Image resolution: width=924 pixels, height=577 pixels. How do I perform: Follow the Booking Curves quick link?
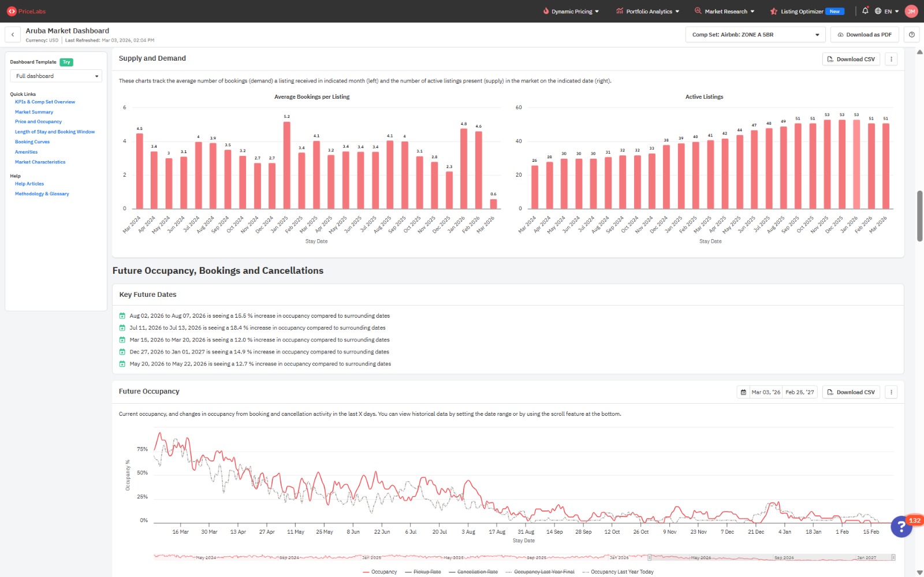(x=32, y=142)
